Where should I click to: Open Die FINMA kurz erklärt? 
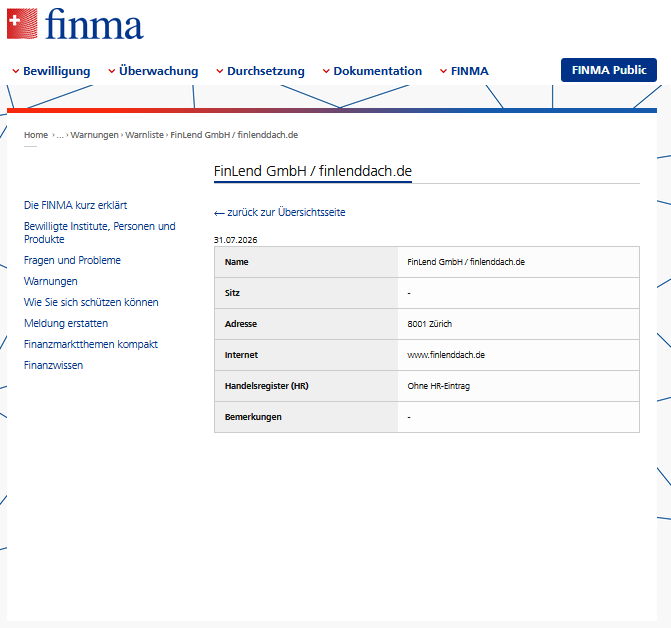pos(75,205)
